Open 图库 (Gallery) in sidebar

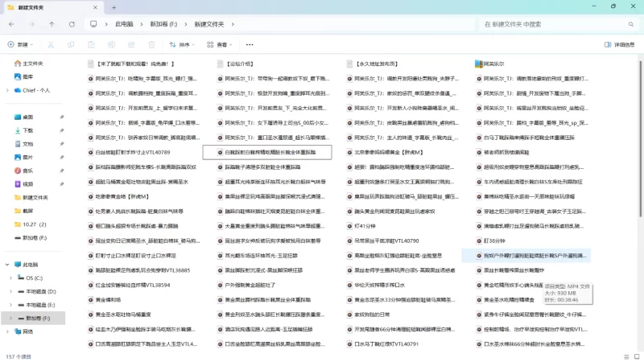tap(24, 76)
